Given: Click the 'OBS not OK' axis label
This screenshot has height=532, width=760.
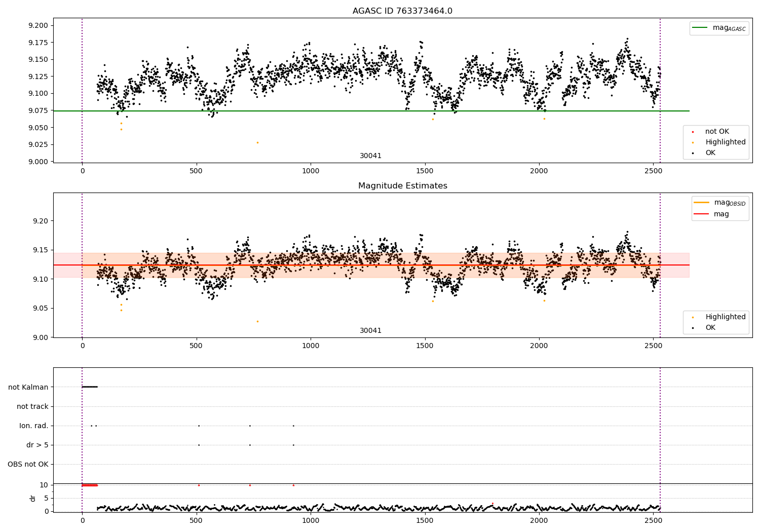Looking at the screenshot, I should (28, 464).
